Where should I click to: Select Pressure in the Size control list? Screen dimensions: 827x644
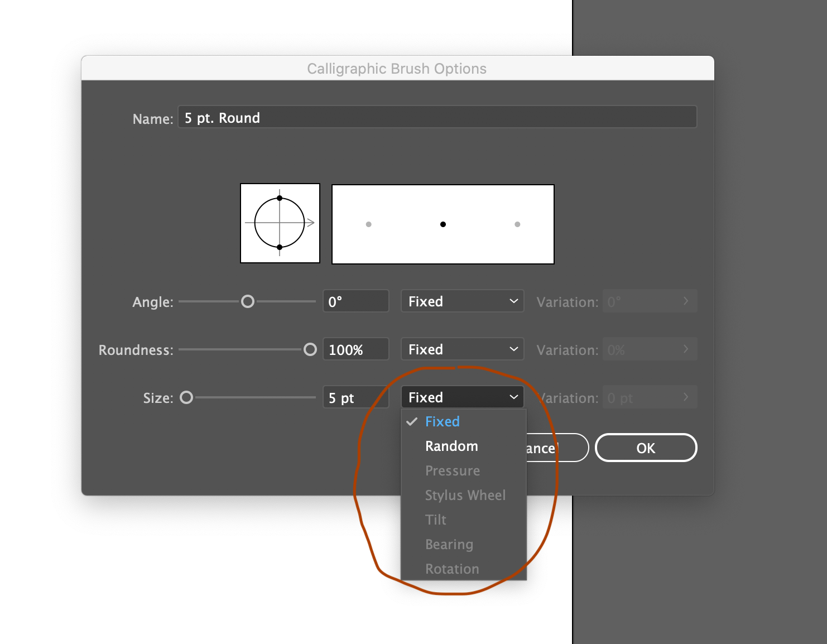pyautogui.click(x=453, y=470)
